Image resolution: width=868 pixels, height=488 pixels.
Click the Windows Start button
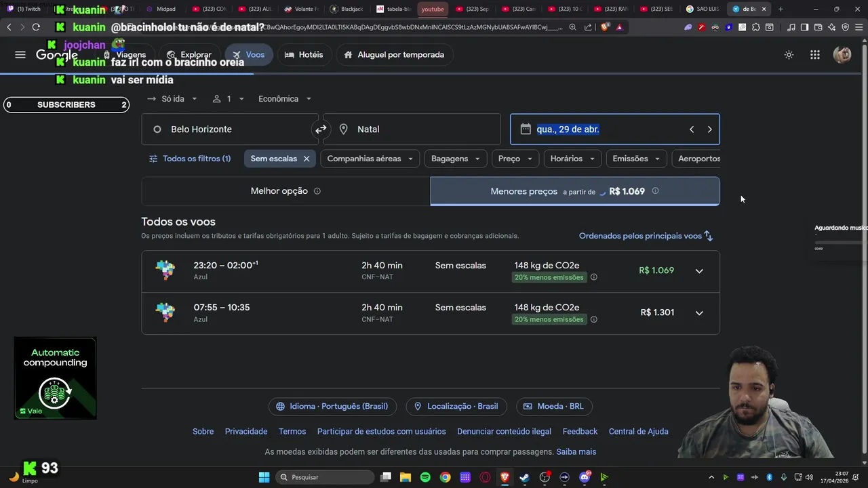coord(264,477)
